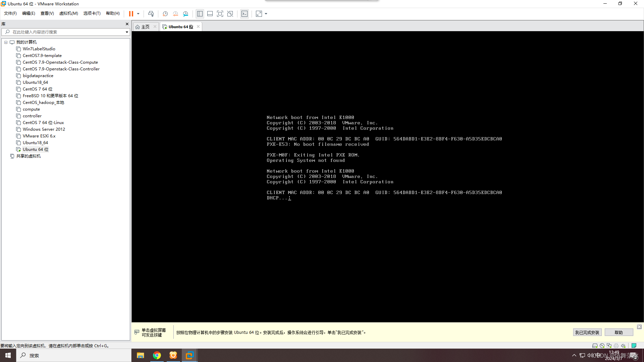The width and height of the screenshot is (644, 362).
Task: Open the power options dropdown arrow beside pause
Action: [x=138, y=14]
